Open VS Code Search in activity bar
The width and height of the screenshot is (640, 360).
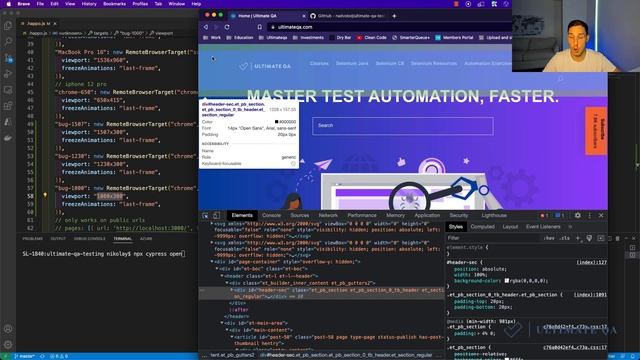[8, 42]
